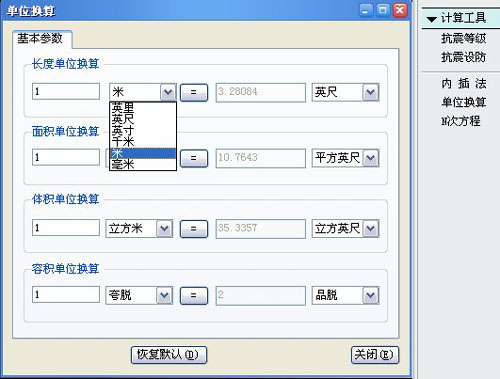The width and height of the screenshot is (500, 379).
Task: Expand the 平方英尺 area unit dropdown
Action: [371, 158]
